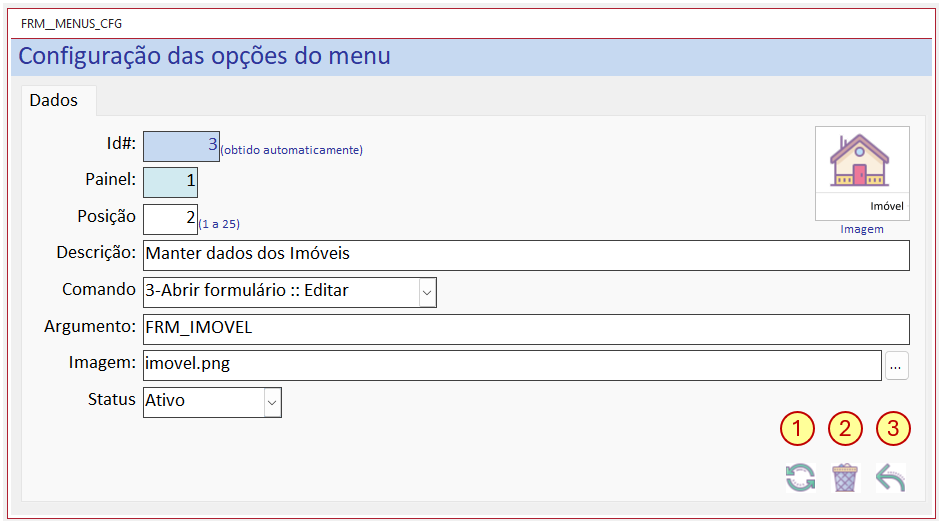Open the Status dropdown arrow
Image resolution: width=941 pixels, height=521 pixels.
272,402
